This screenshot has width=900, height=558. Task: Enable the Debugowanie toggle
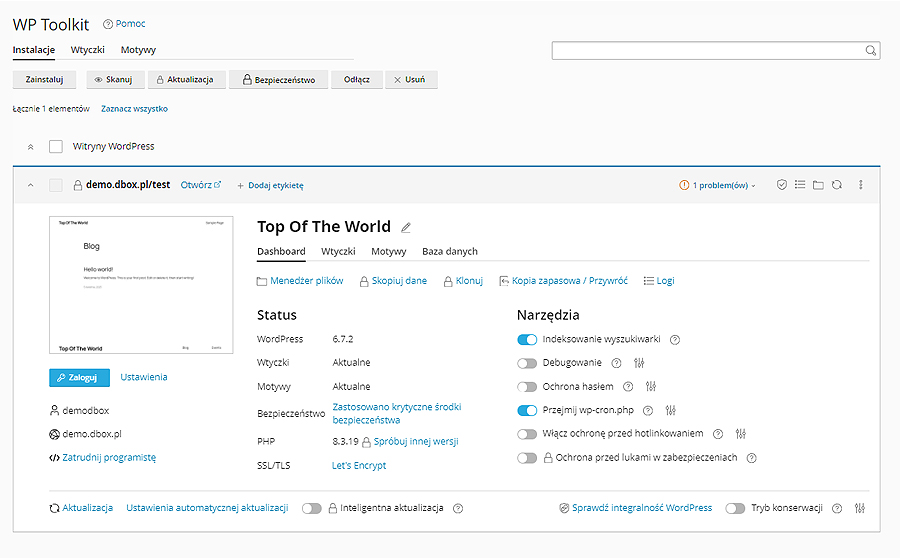[x=527, y=363]
